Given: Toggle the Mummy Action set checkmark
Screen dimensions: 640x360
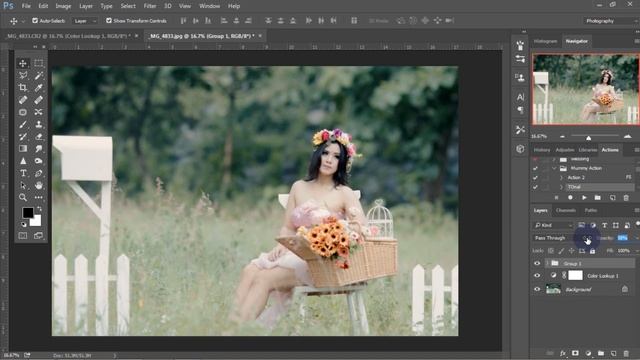Looking at the screenshot, I should pos(535,168).
